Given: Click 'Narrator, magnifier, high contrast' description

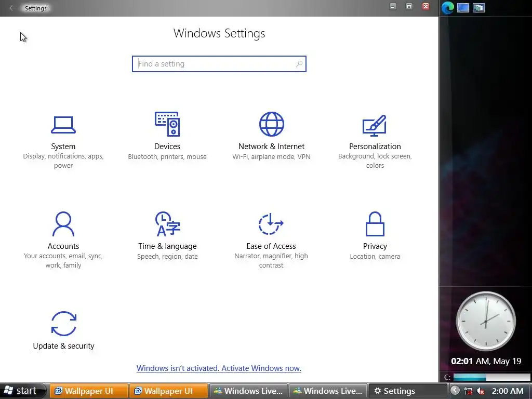Looking at the screenshot, I should tap(271, 261).
